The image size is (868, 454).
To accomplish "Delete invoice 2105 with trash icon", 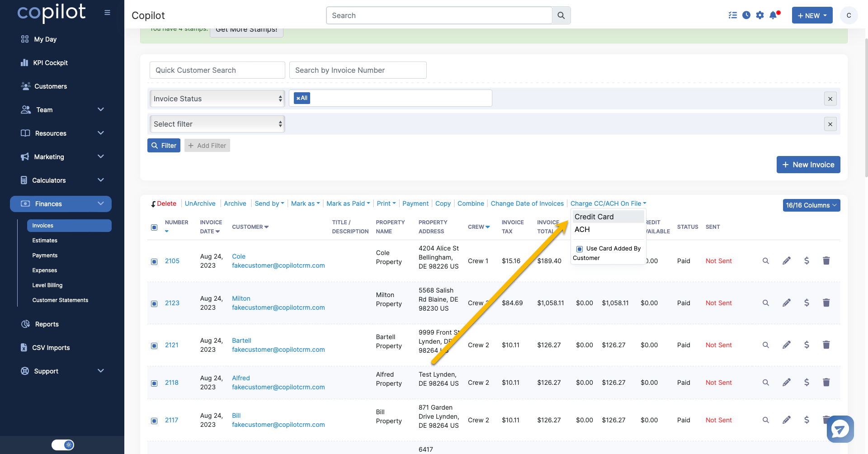I will [x=826, y=260].
